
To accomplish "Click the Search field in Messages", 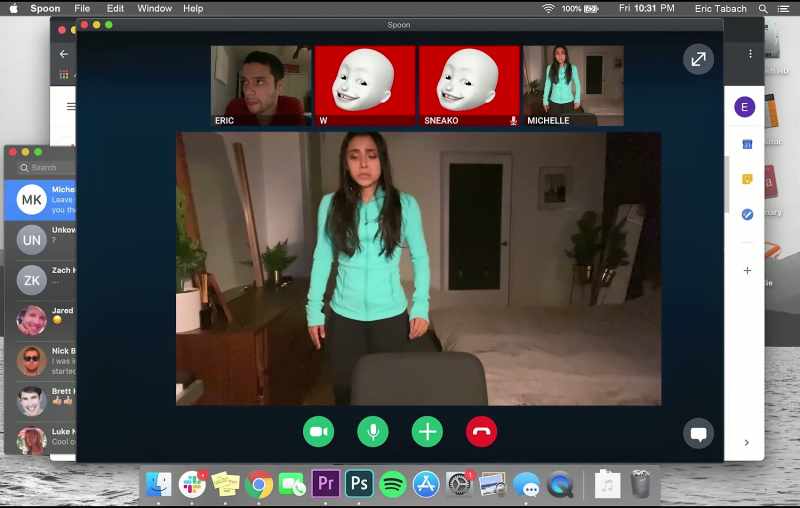I will tap(45, 167).
